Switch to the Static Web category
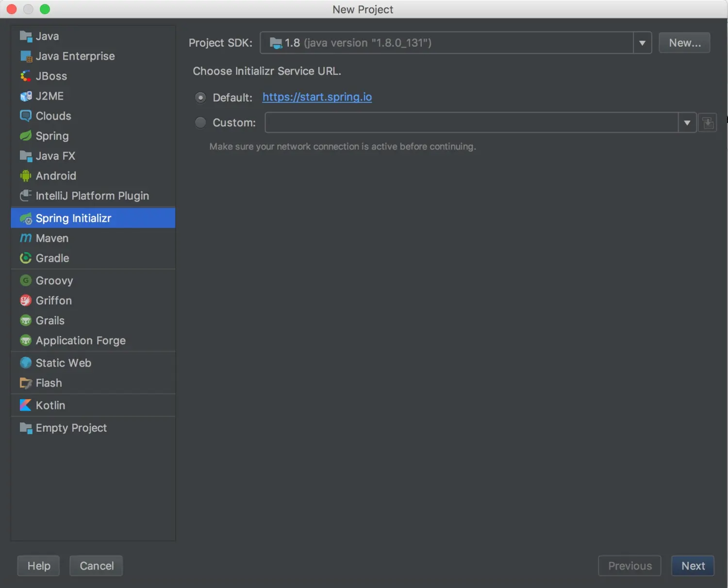The height and width of the screenshot is (588, 728). tap(63, 363)
